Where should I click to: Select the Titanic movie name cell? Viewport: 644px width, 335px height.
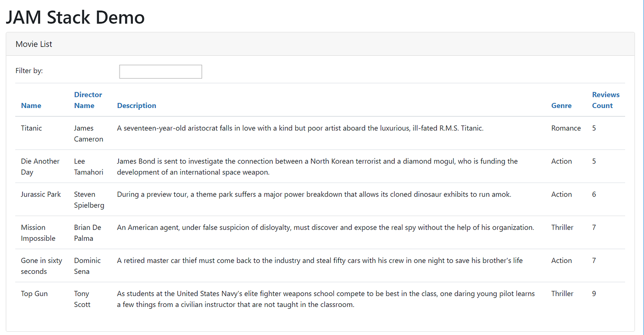point(31,128)
